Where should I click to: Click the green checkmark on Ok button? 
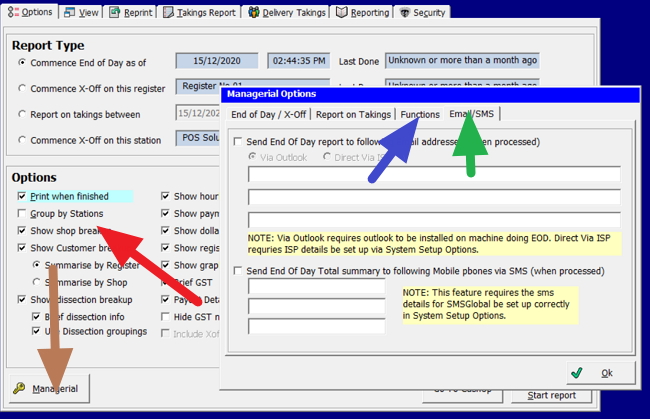click(x=577, y=373)
